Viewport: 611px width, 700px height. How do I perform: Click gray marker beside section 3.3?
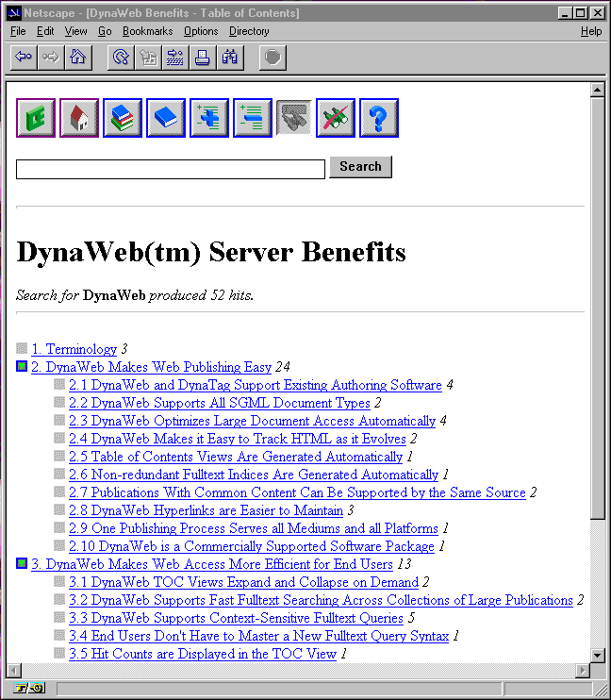click(x=59, y=617)
